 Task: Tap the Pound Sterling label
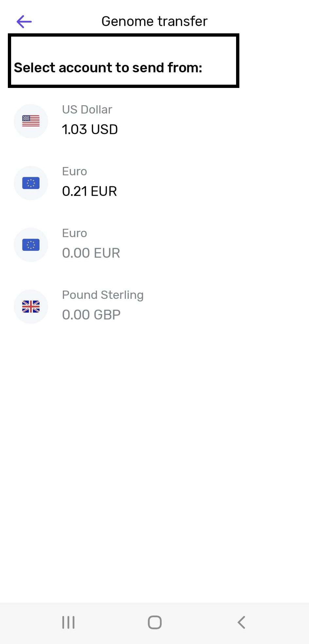103,295
